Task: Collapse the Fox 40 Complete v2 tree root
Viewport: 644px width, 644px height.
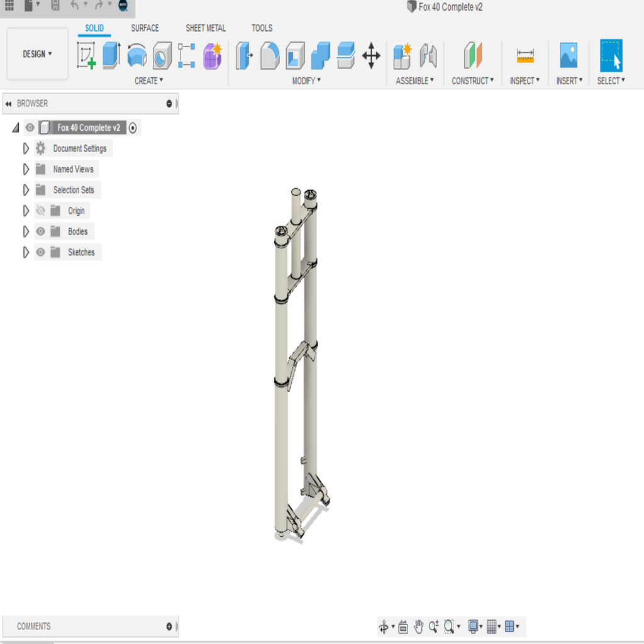Action: (16, 128)
